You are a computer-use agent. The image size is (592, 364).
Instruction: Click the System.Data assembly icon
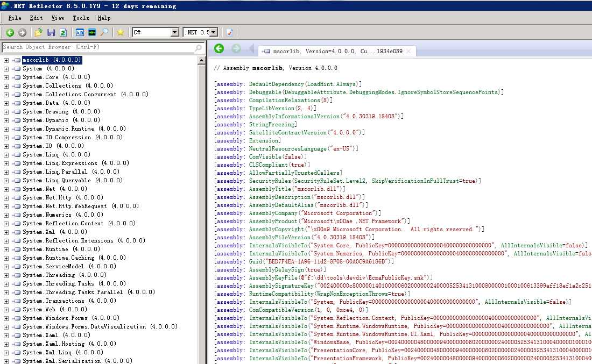tap(17, 103)
